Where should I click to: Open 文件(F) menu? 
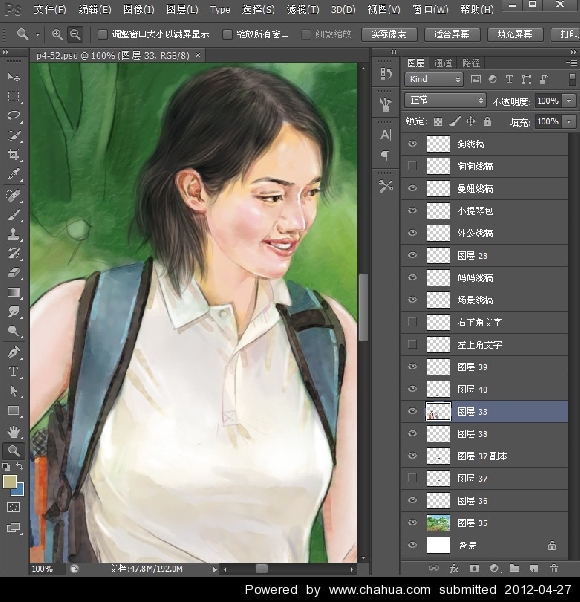(50, 10)
